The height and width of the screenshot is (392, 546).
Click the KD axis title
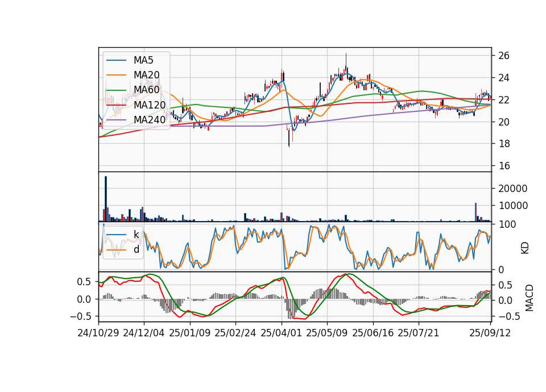[x=525, y=248]
